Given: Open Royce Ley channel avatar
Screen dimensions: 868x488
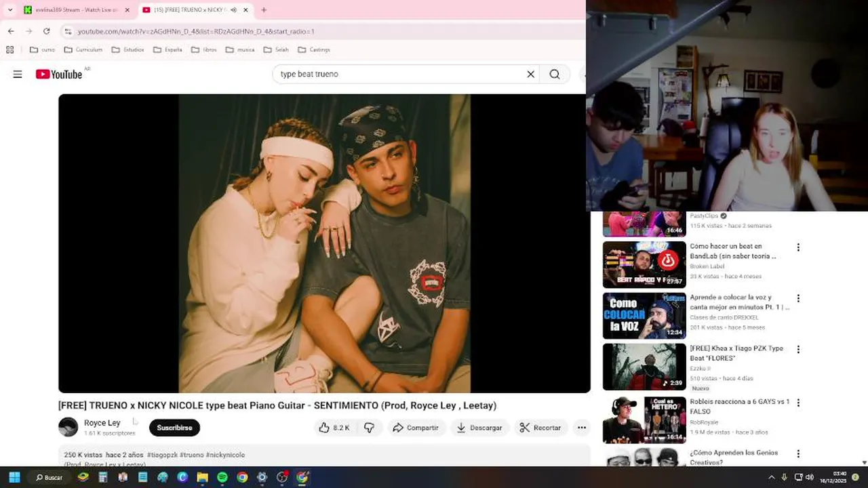Looking at the screenshot, I should pyautogui.click(x=68, y=427).
